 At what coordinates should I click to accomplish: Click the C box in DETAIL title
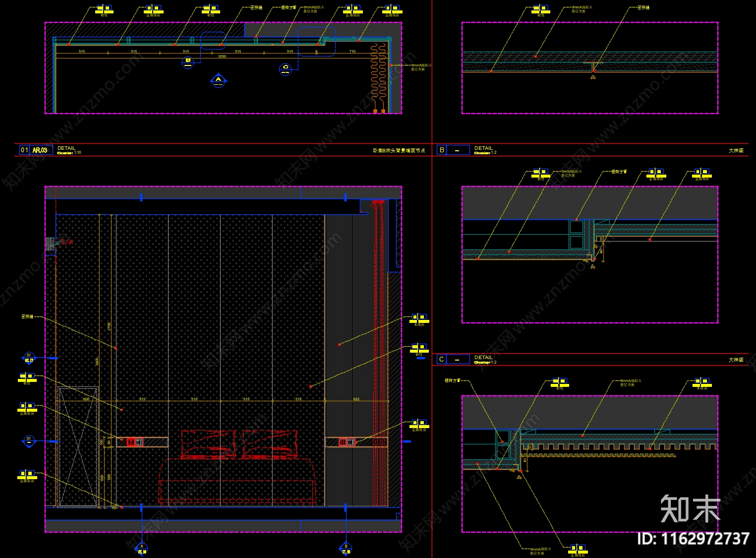click(442, 359)
